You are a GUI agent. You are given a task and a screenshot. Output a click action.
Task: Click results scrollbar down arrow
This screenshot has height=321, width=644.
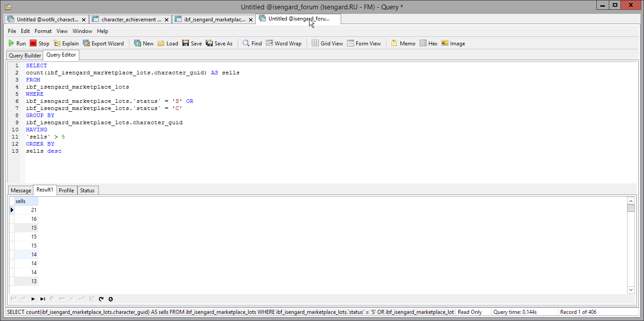click(631, 290)
